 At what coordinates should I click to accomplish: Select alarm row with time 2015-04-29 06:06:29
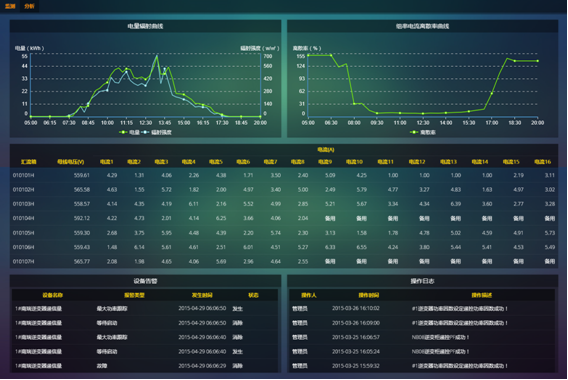tap(145, 366)
